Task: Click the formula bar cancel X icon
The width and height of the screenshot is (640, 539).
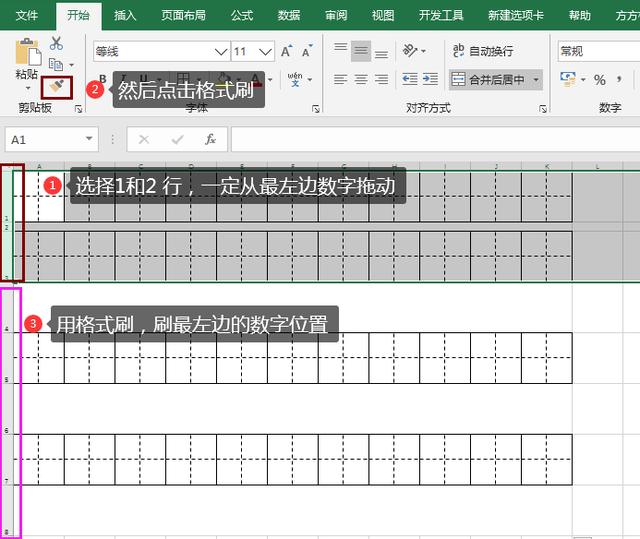Action: (144, 140)
